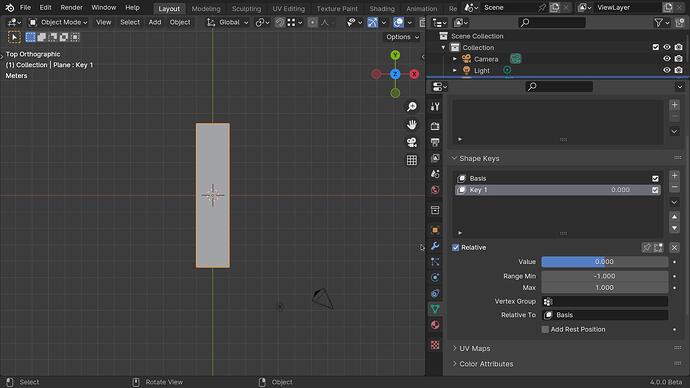Enable Add Rest Position checkbox
Screen dimensions: 690x388
[545, 329]
